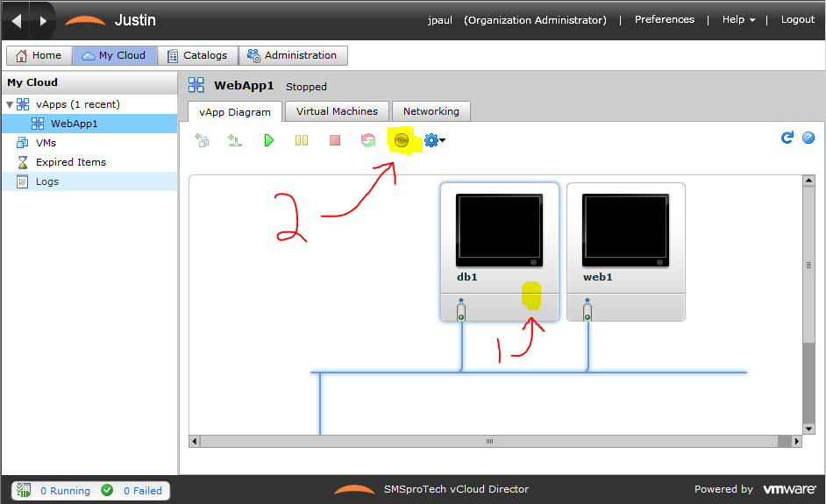Click the db1 network adapter connector

[461, 309]
